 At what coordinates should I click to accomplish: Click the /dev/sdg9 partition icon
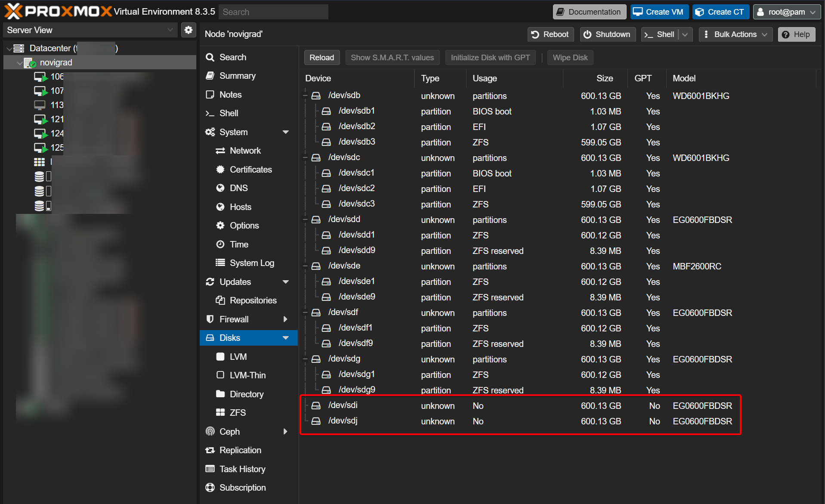pos(327,390)
